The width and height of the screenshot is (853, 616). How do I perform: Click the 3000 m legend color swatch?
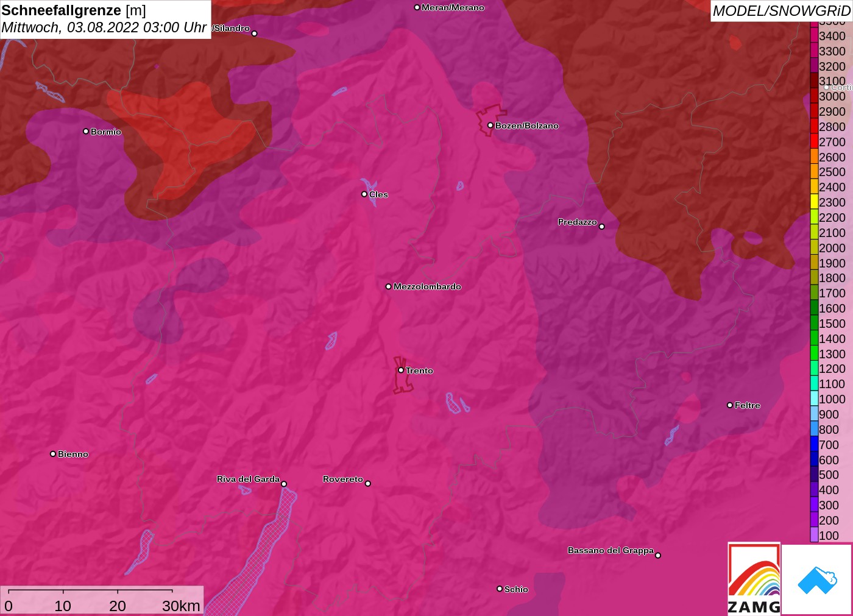[814, 96]
